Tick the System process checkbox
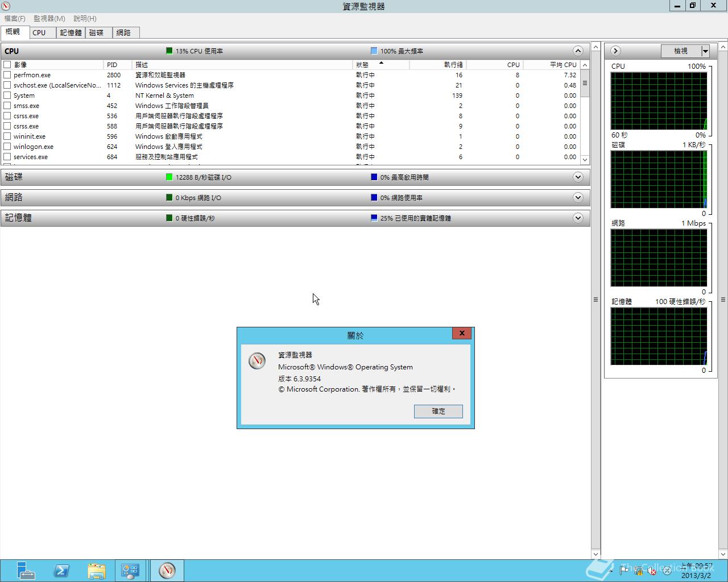This screenshot has width=728, height=582. coord(7,95)
